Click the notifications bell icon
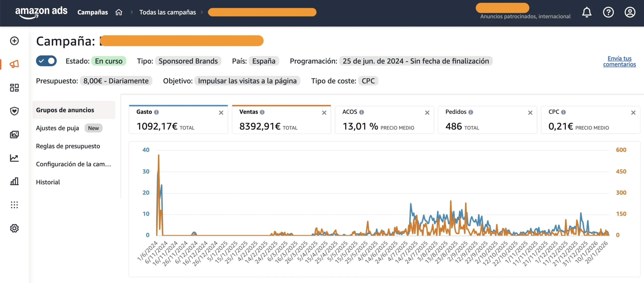The image size is (644, 283). 587,12
